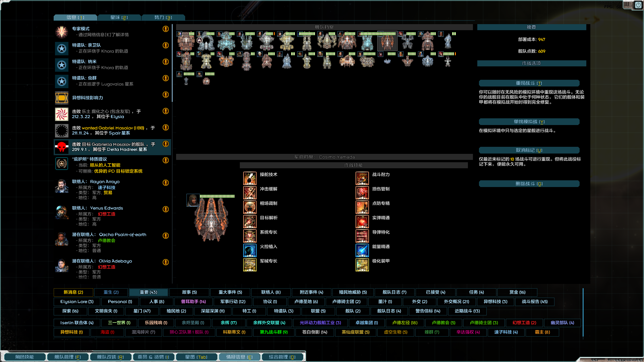Viewport: 644px width, 362px height.
Task: Click the red skull bounty icon
Action: coord(62,147)
